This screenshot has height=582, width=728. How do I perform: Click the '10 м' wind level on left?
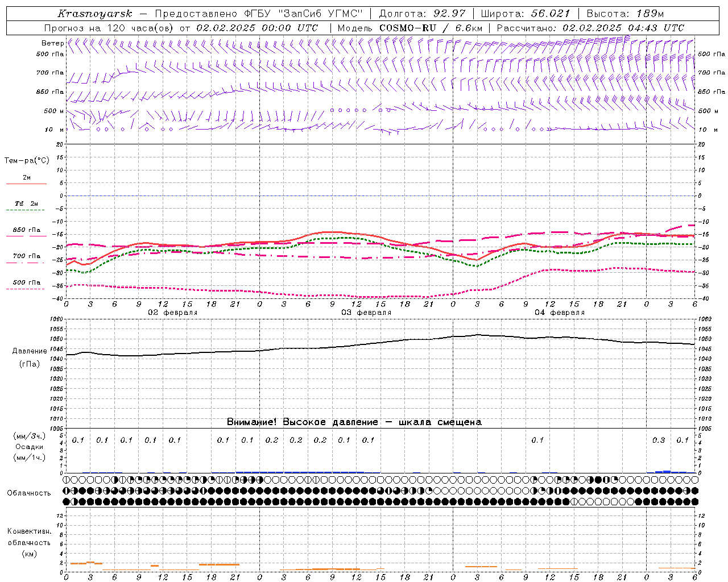pyautogui.click(x=55, y=130)
